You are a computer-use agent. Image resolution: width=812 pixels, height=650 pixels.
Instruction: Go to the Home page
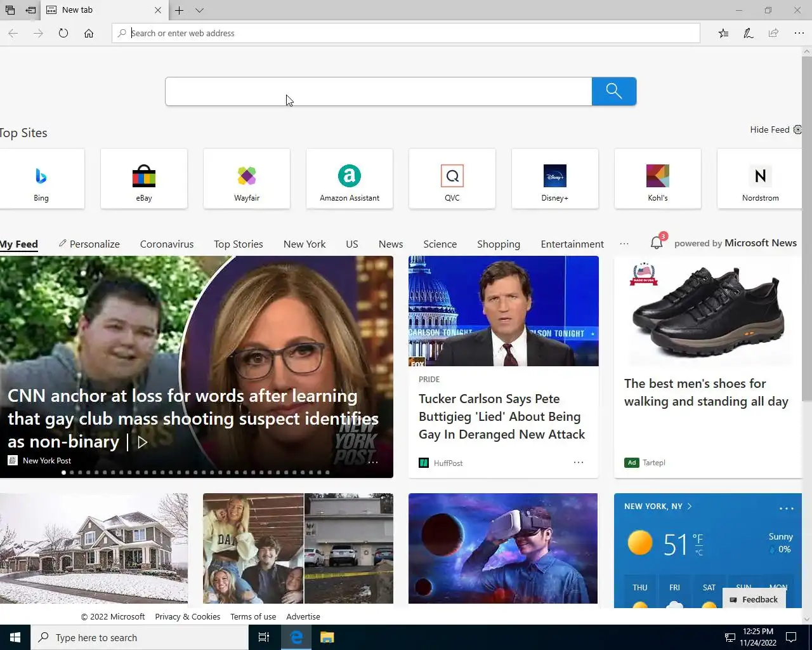(x=89, y=33)
